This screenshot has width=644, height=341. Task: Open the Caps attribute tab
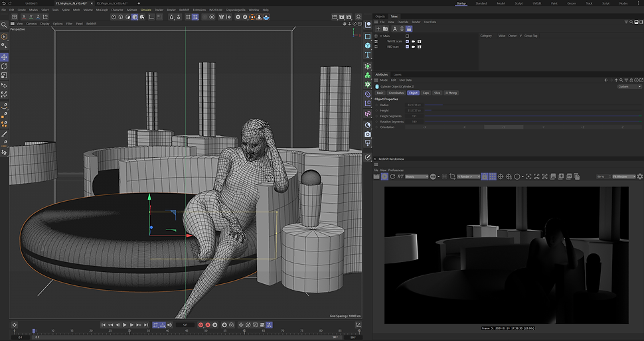426,93
